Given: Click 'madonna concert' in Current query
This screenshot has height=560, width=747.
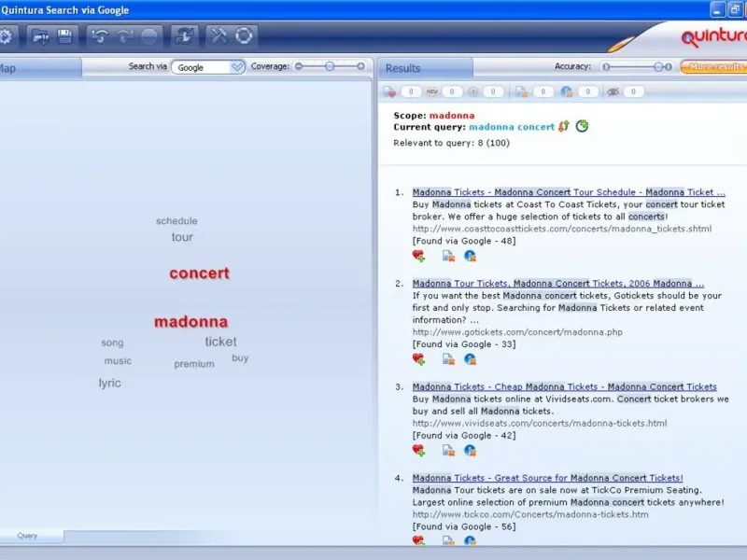Looking at the screenshot, I should 512,127.
